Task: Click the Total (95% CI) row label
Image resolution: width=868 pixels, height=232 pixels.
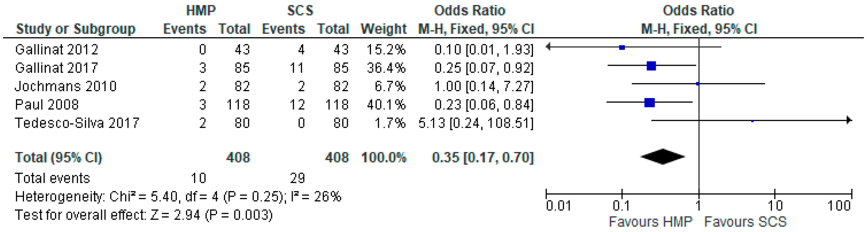Action: coord(58,158)
